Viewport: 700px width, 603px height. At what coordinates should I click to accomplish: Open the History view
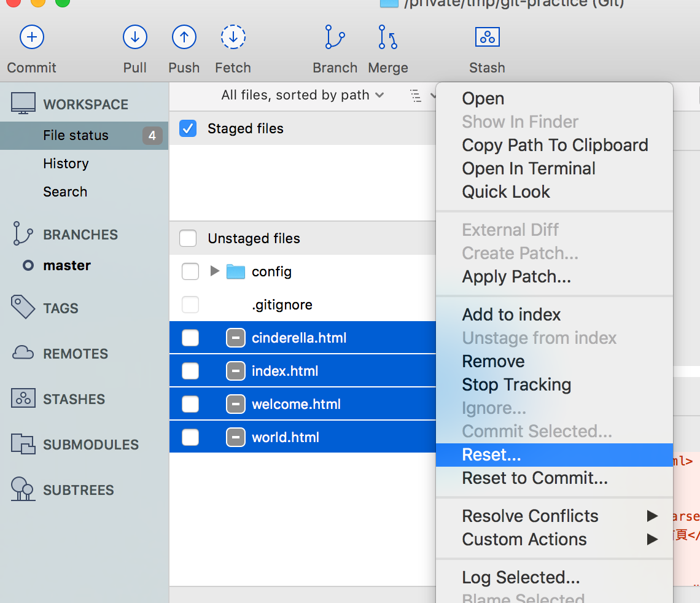tap(66, 163)
